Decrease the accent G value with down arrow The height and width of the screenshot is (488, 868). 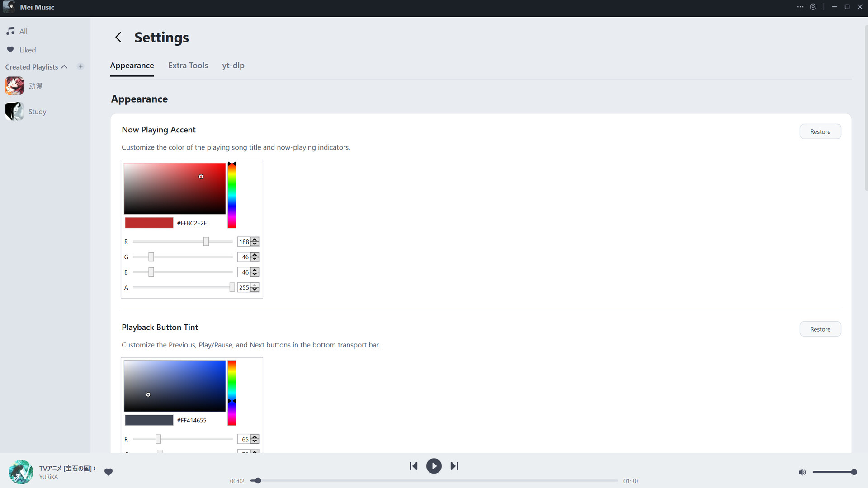tap(255, 259)
